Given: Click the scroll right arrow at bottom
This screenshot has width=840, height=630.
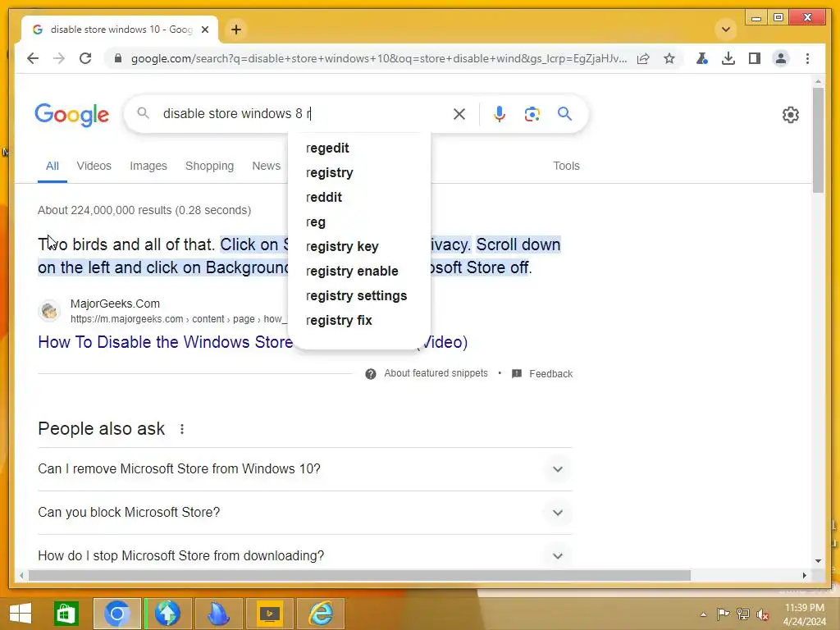Looking at the screenshot, I should [x=804, y=575].
